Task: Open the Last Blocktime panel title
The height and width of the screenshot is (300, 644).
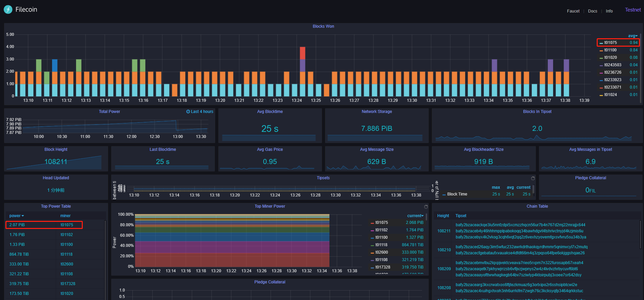Action: [x=163, y=149]
